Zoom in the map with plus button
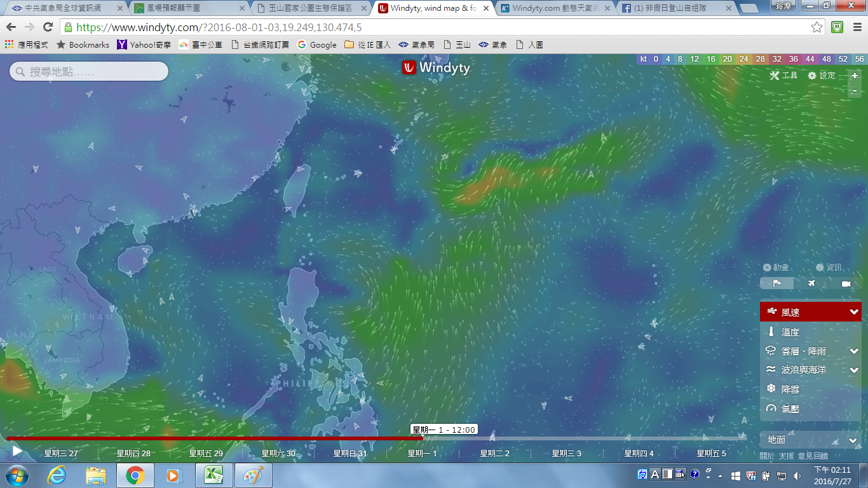This screenshot has height=488, width=868. (x=855, y=76)
